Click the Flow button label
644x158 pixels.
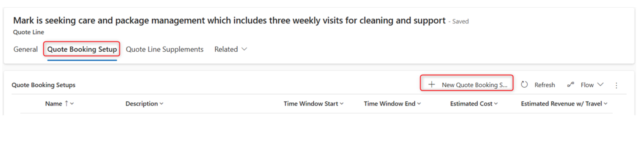click(587, 85)
